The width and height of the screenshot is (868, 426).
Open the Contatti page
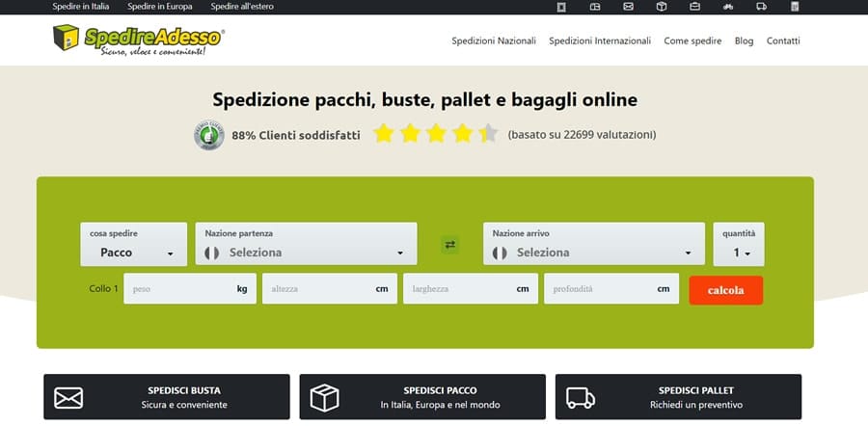pyautogui.click(x=783, y=40)
